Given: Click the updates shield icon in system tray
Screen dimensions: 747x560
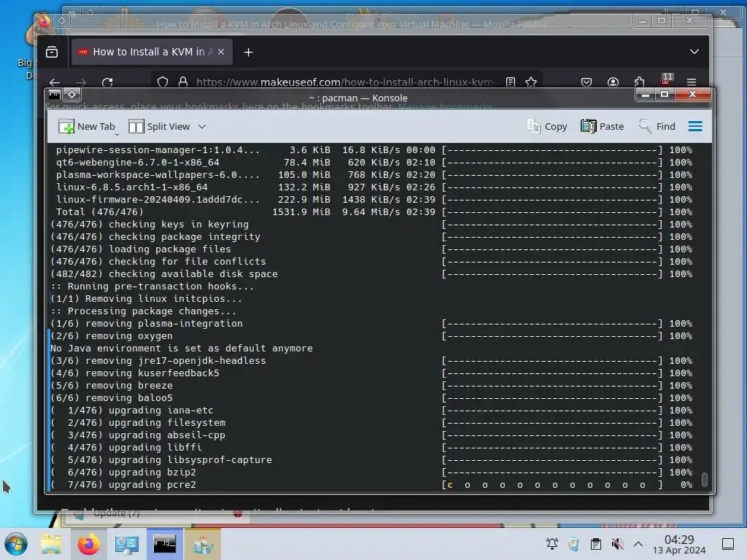Looking at the screenshot, I should [x=573, y=544].
